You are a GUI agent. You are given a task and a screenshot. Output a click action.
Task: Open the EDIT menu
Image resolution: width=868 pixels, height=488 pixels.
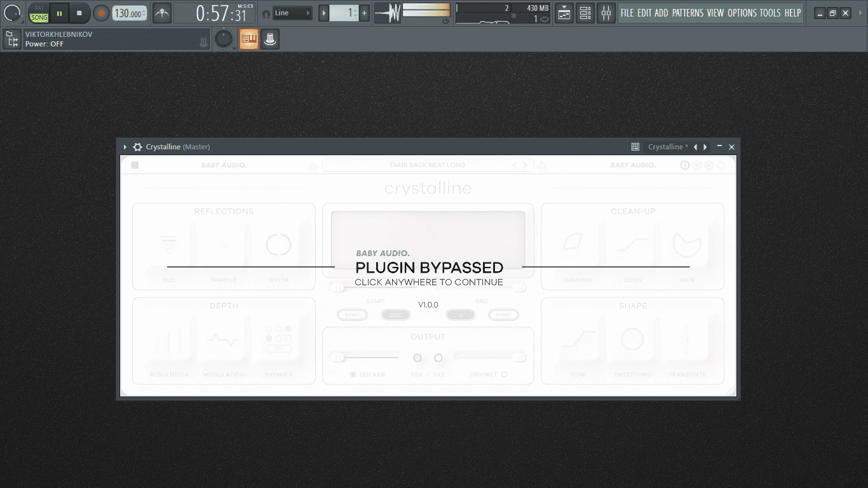tap(644, 13)
